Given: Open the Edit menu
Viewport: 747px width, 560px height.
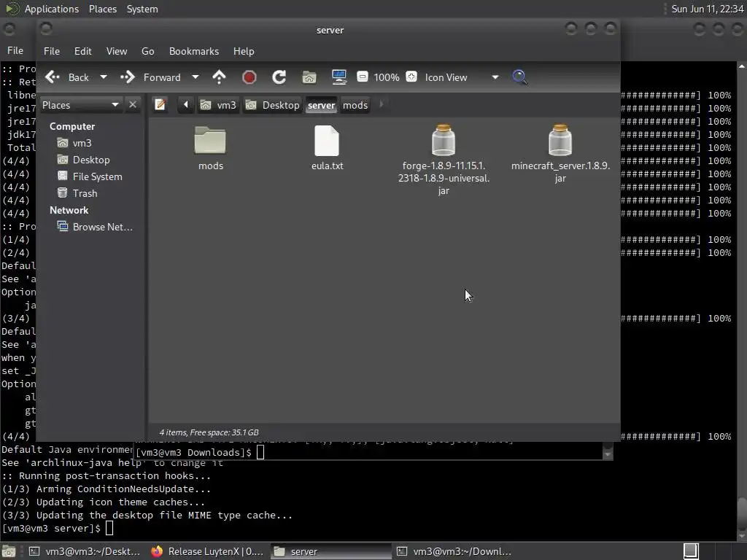Looking at the screenshot, I should pos(83,51).
